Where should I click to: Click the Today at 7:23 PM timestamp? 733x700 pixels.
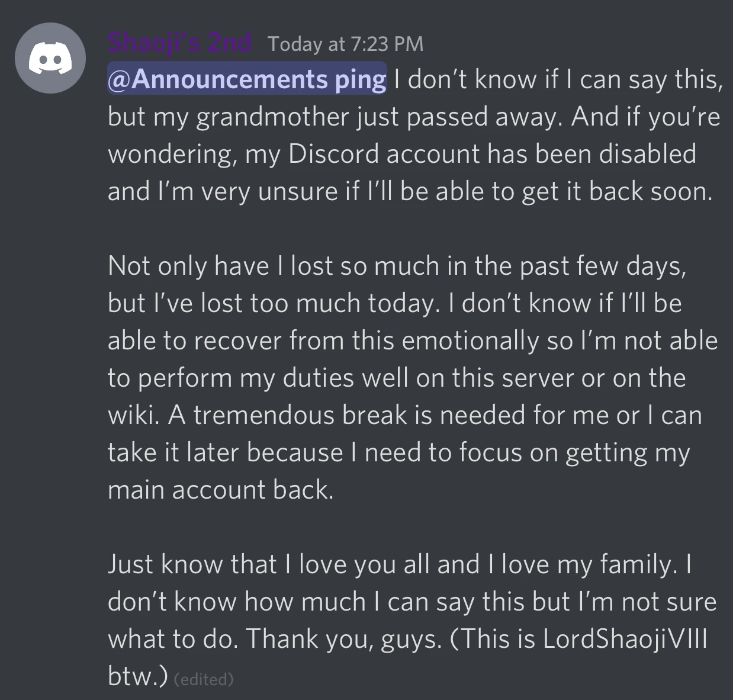coord(345,43)
